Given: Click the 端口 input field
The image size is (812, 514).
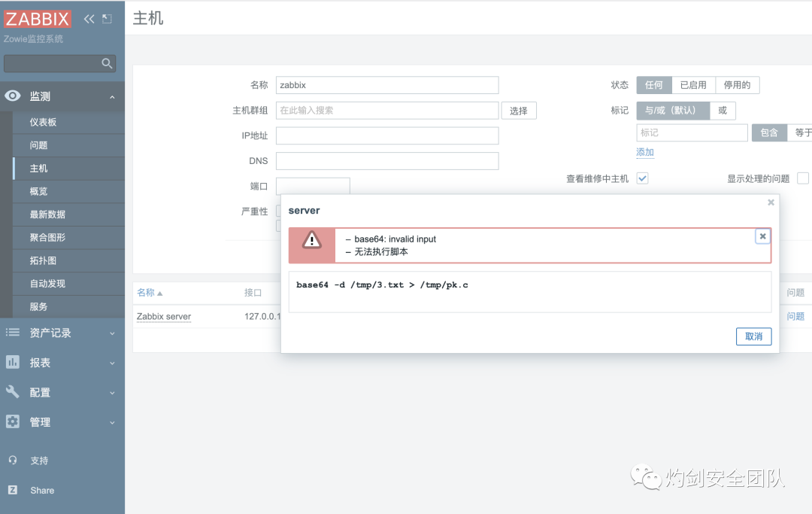Looking at the screenshot, I should tap(313, 186).
